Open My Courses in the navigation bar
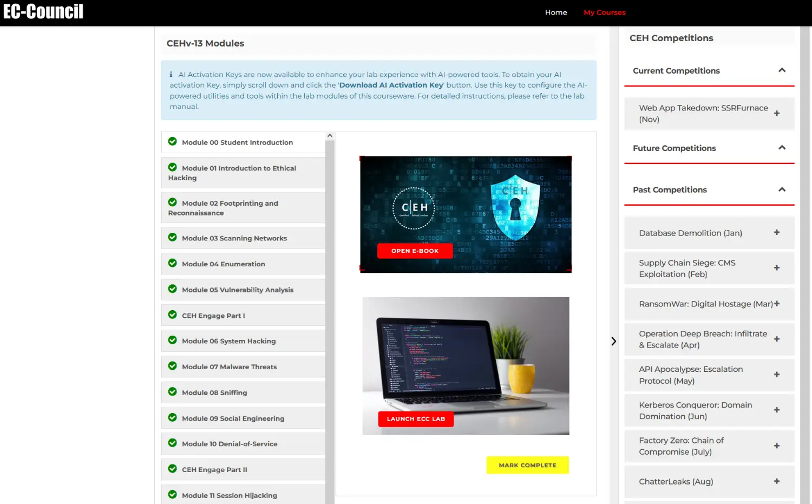 point(604,12)
